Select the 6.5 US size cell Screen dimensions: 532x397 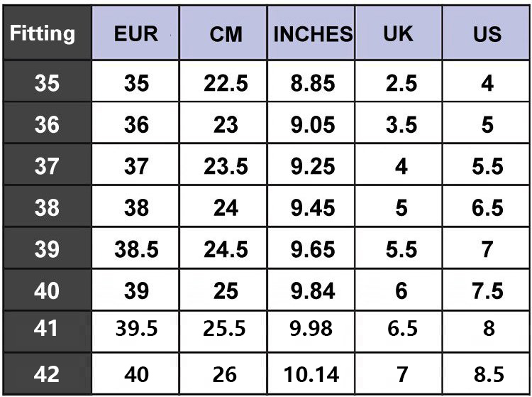[x=487, y=207]
